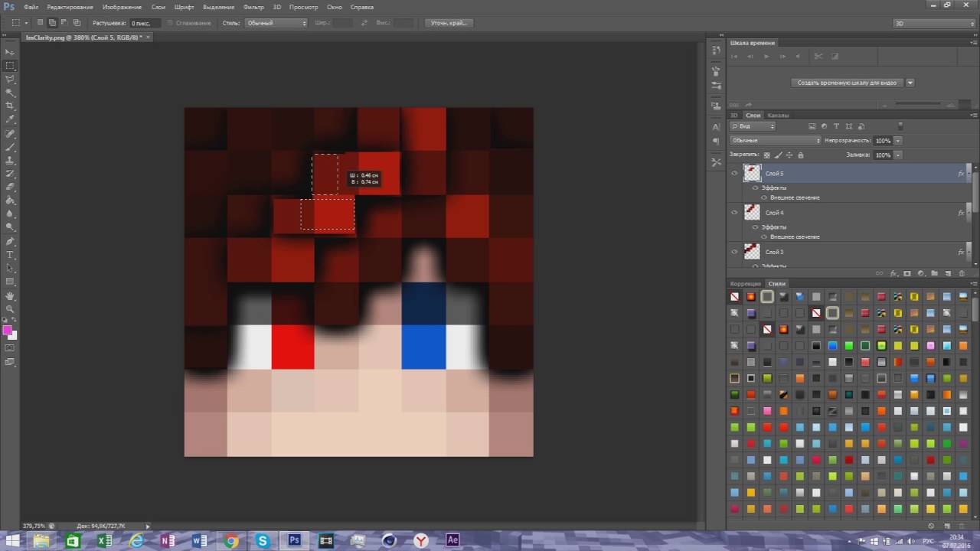
Task: Click the white background color swatch
Action: [x=13, y=335]
